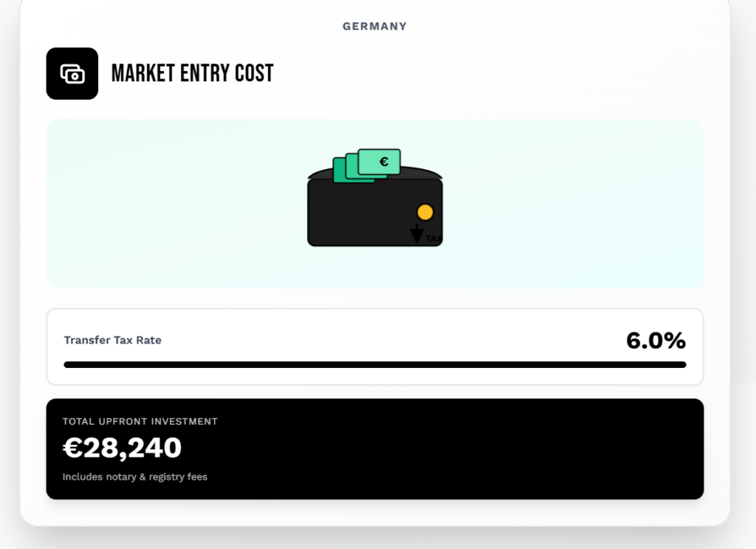
Task: Click the TOTAL UPFRONT INVESTMENT label
Action: [140, 422]
